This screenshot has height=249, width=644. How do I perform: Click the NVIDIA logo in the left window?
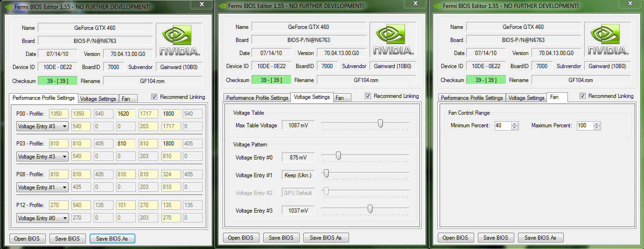point(179,41)
